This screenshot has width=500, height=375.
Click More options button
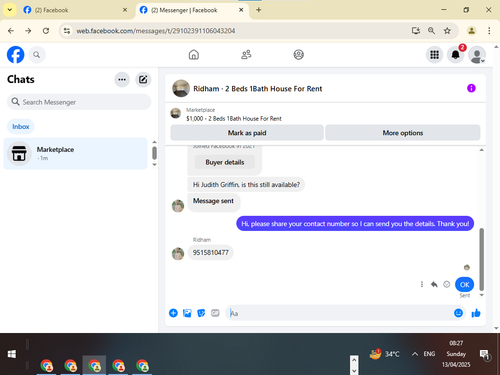[403, 133]
